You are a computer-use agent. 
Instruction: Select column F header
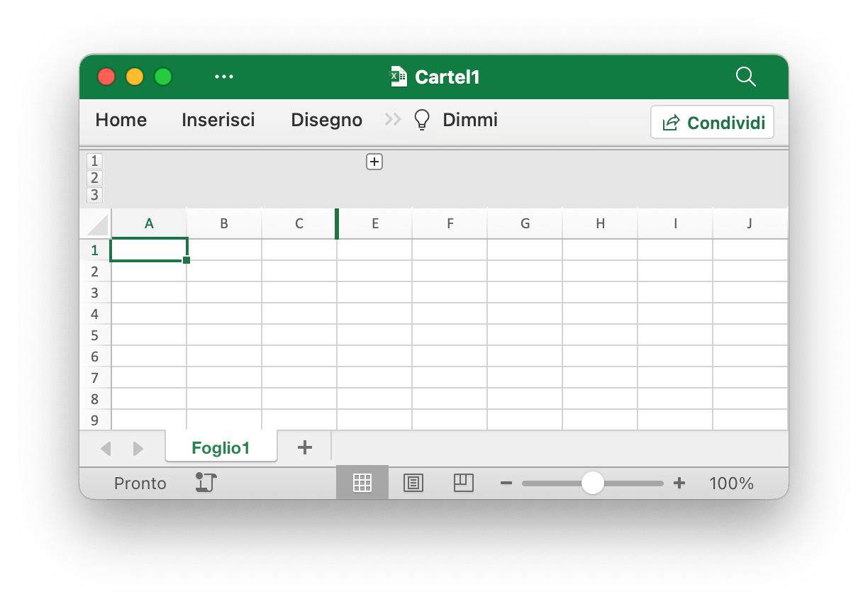450,223
